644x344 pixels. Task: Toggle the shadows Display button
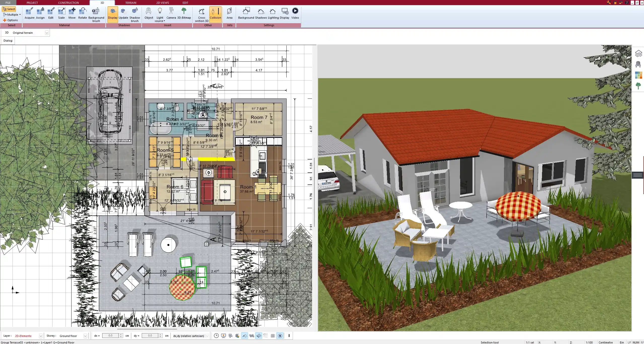[x=113, y=14]
